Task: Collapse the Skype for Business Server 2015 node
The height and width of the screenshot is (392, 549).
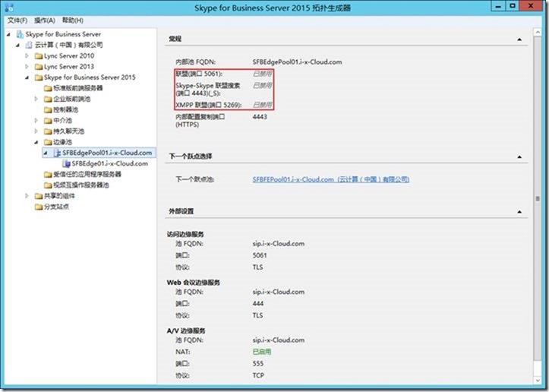Action: pos(27,77)
